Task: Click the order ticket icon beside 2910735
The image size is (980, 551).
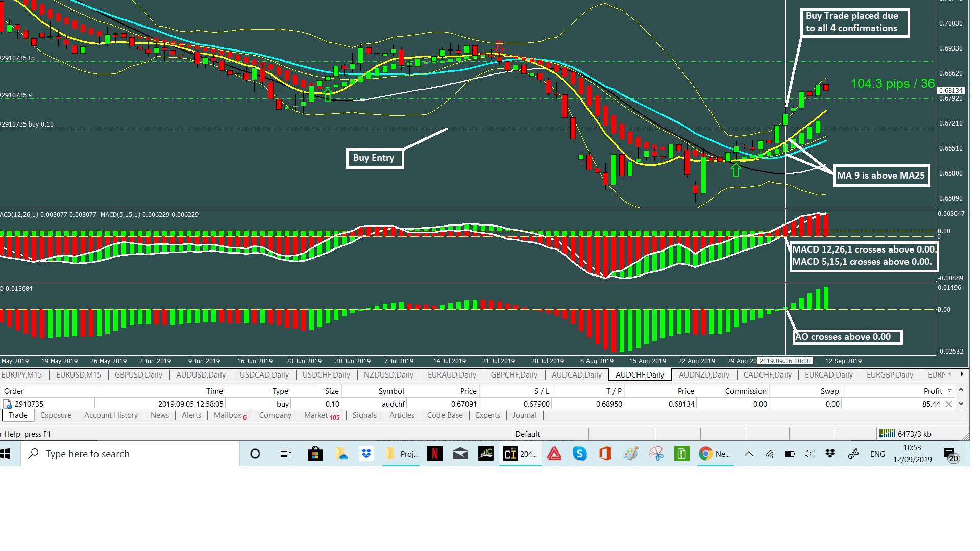Action: tap(8, 404)
